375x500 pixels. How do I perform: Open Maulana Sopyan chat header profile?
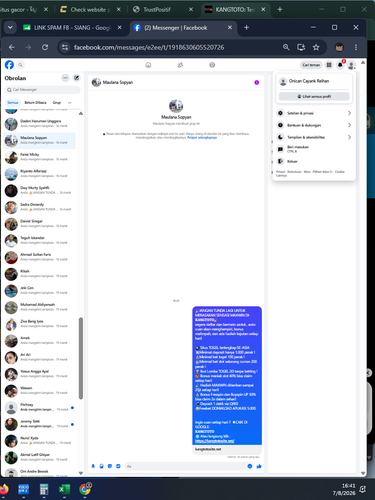tap(112, 82)
